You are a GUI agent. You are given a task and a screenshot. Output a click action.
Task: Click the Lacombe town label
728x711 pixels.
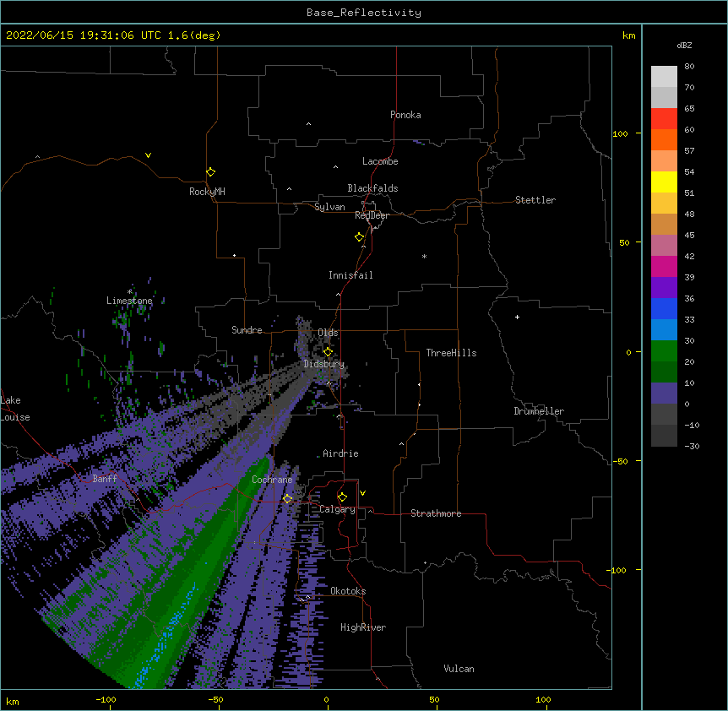coord(380,161)
